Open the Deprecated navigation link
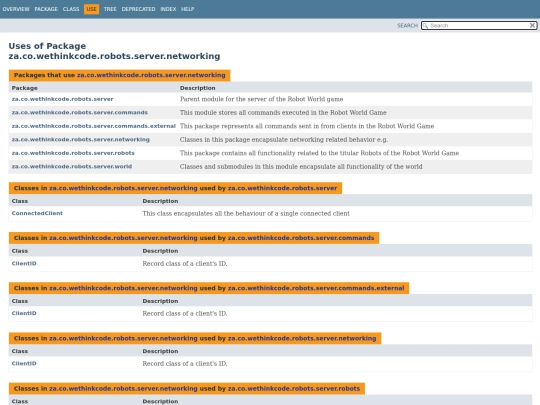The height and width of the screenshot is (405, 540). coord(138,9)
